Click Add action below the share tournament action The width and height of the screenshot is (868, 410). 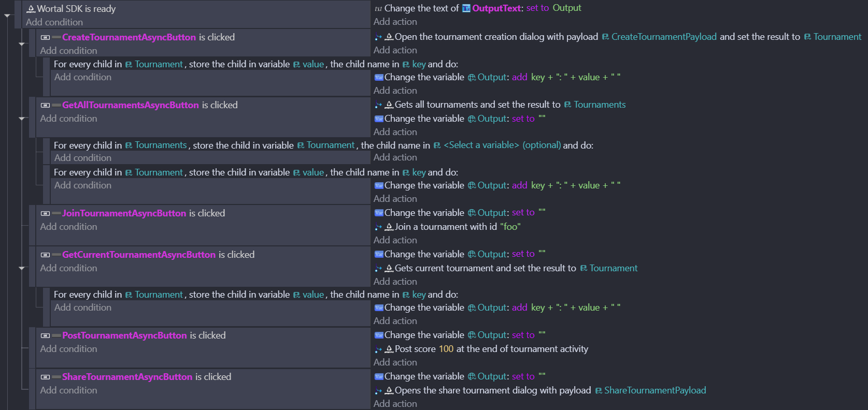coord(395,403)
